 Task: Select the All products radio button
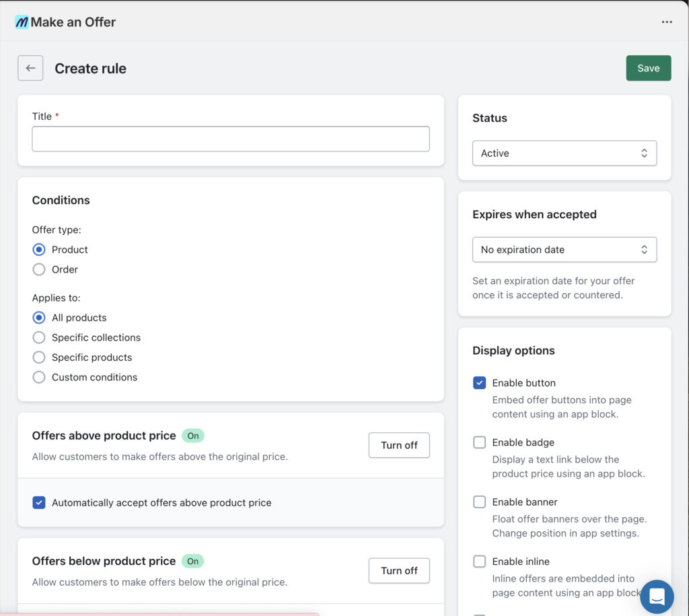39,318
